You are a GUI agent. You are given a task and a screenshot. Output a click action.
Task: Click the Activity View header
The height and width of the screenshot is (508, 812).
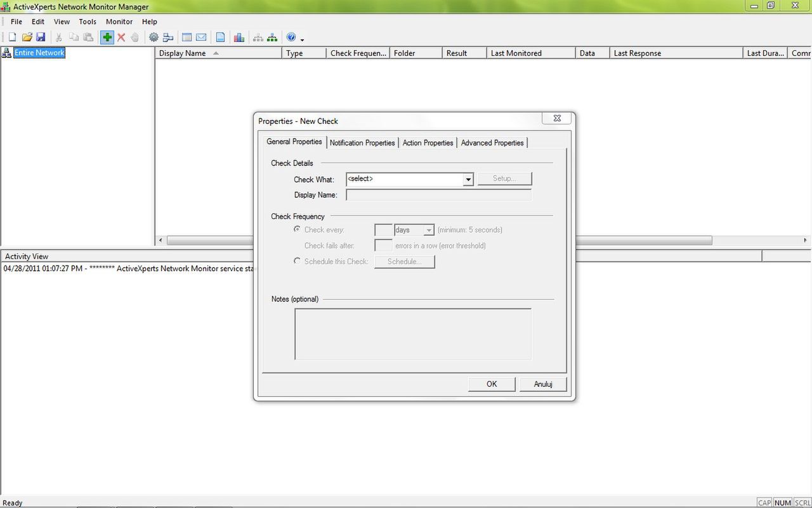coord(27,257)
